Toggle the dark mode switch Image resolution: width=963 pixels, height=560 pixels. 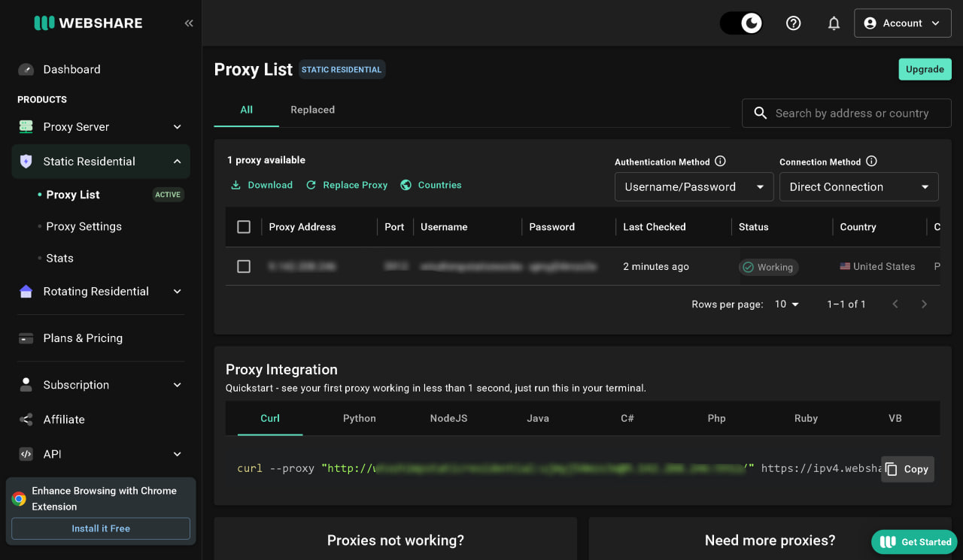741,23
